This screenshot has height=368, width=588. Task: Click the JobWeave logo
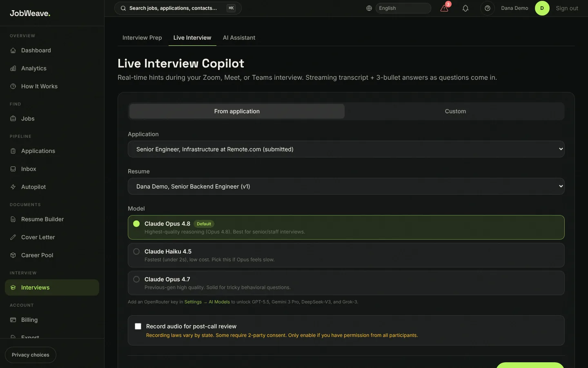[30, 13]
